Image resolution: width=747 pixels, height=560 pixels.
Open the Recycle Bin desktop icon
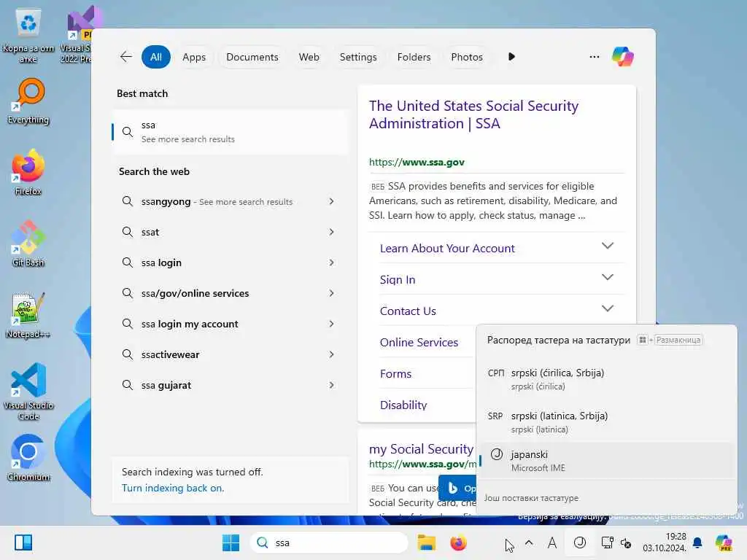[28, 36]
